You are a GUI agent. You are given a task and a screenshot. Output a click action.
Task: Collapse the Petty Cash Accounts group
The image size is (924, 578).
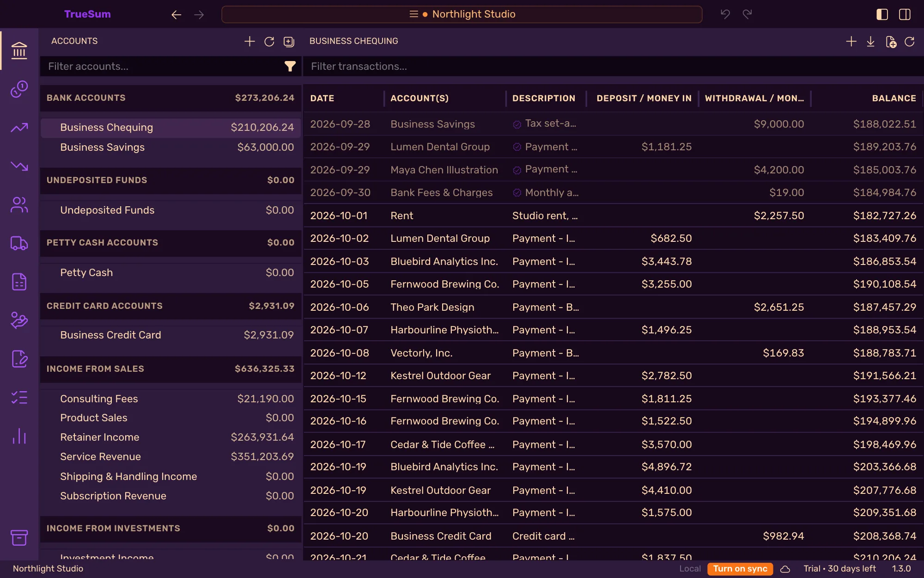coord(170,243)
